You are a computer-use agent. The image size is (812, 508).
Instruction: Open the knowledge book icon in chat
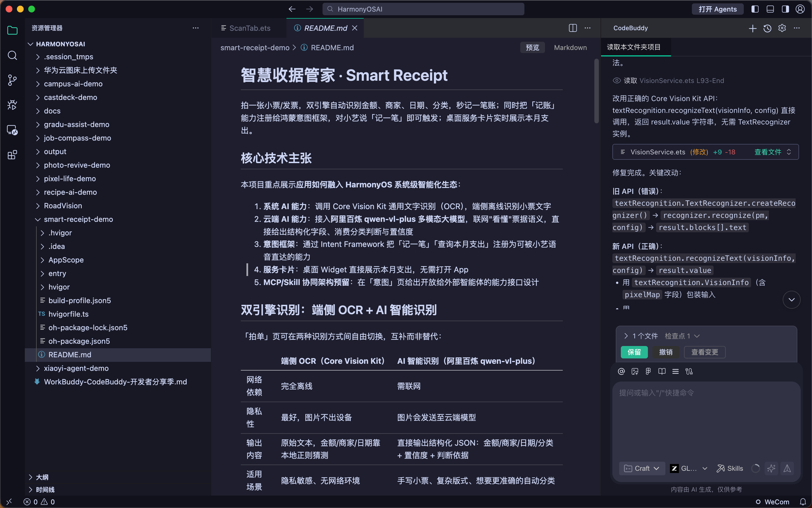coord(662,371)
